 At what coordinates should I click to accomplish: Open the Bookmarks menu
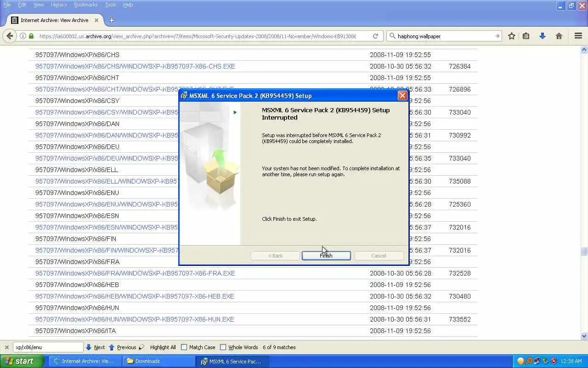point(85,5)
